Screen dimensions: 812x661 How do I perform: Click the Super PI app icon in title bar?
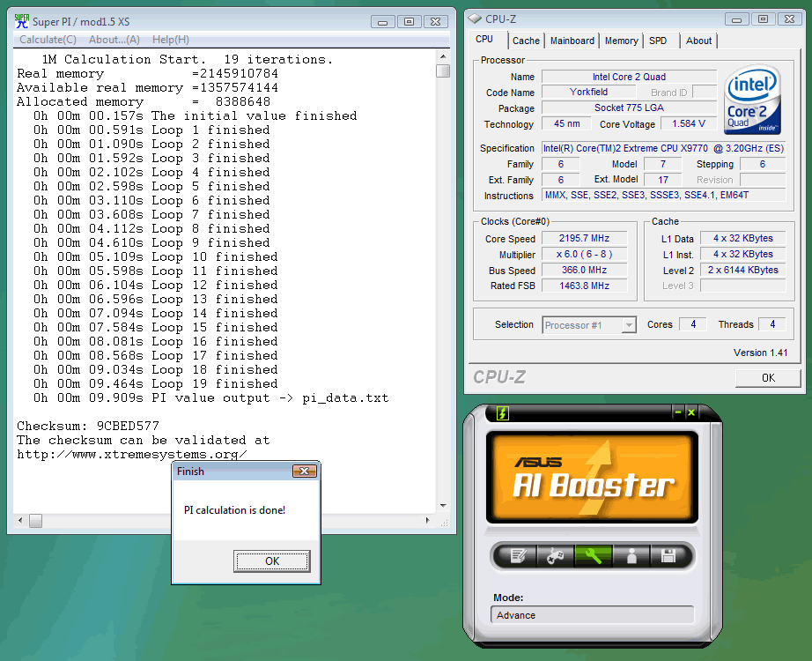click(22, 21)
